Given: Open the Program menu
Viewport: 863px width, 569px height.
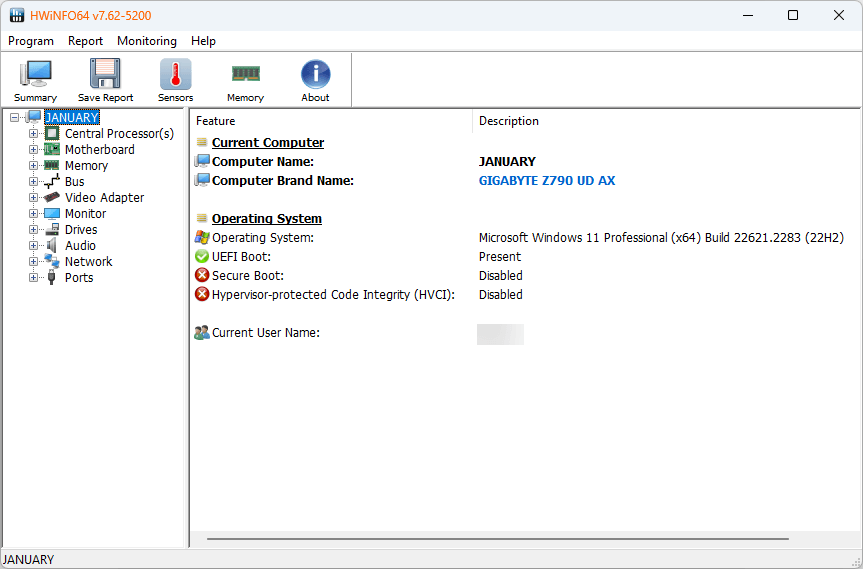Looking at the screenshot, I should pyautogui.click(x=31, y=41).
